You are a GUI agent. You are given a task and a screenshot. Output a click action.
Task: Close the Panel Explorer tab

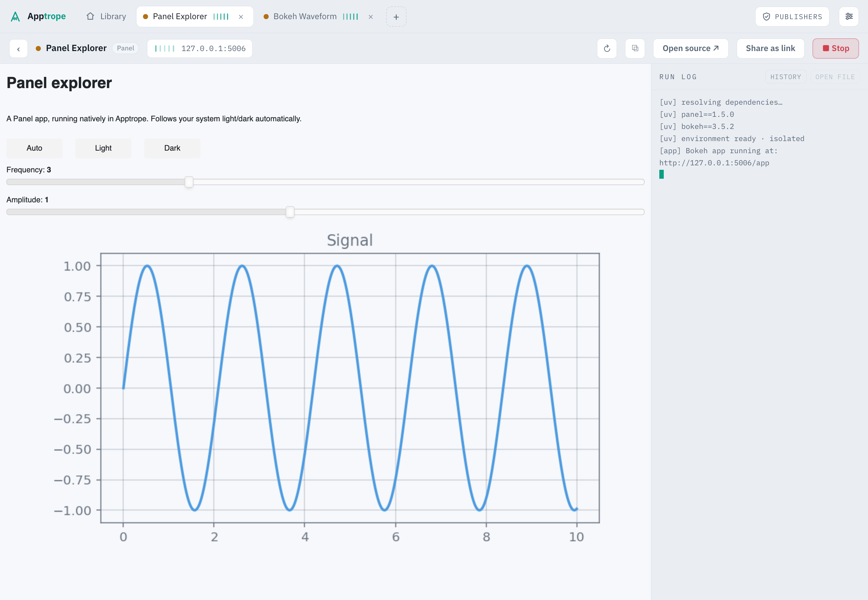[241, 17]
